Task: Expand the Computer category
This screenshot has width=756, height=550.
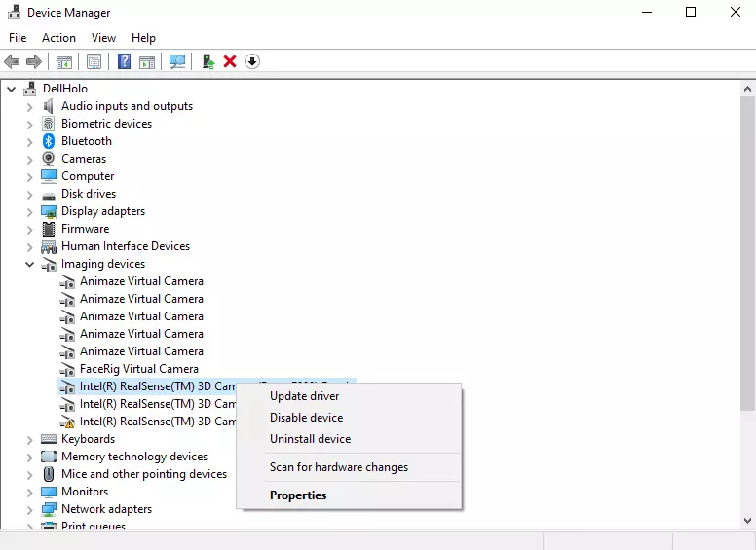Action: 30,177
